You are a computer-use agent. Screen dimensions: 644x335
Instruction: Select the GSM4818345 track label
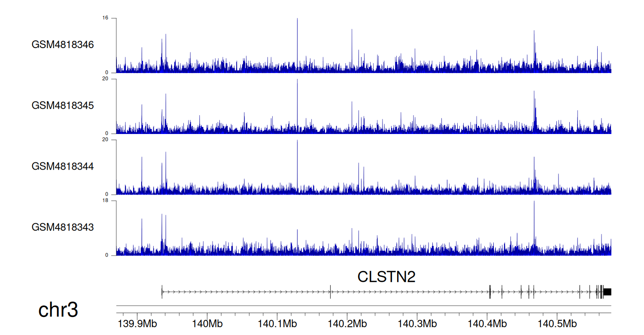click(x=63, y=106)
